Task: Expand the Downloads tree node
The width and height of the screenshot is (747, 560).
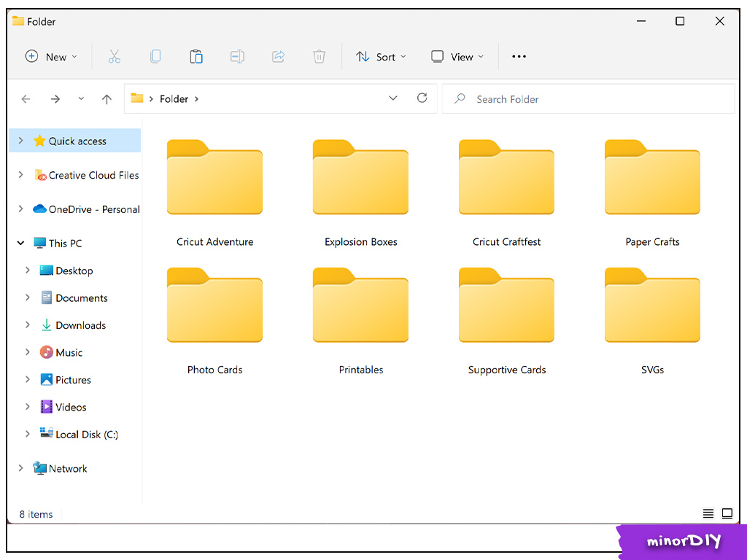Action: pyautogui.click(x=28, y=324)
